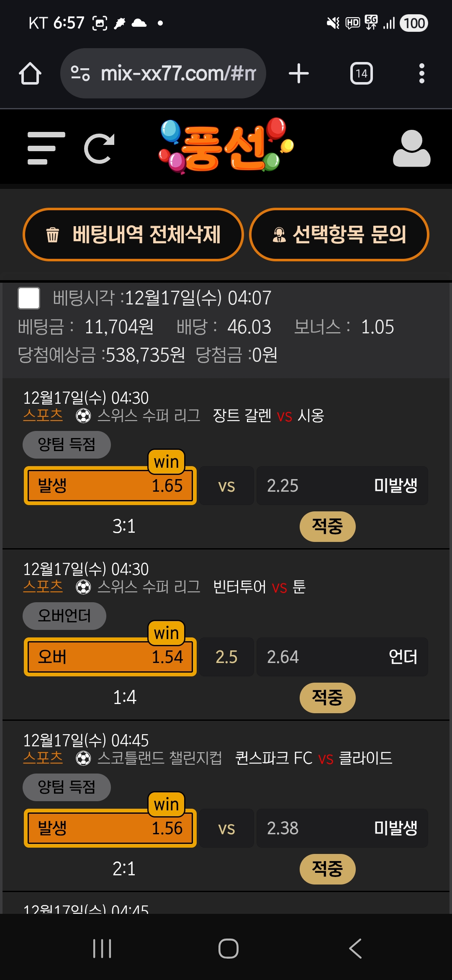Open browser three-dot overflow menu

(x=421, y=74)
